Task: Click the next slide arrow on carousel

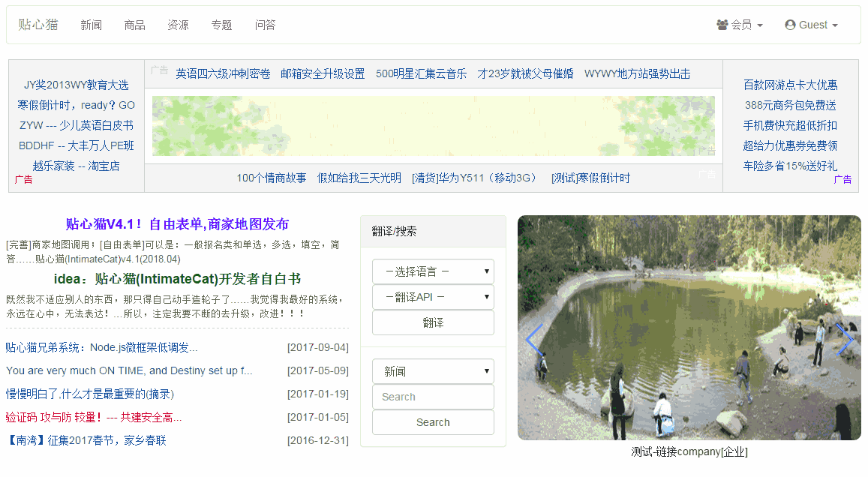Action: (844, 340)
